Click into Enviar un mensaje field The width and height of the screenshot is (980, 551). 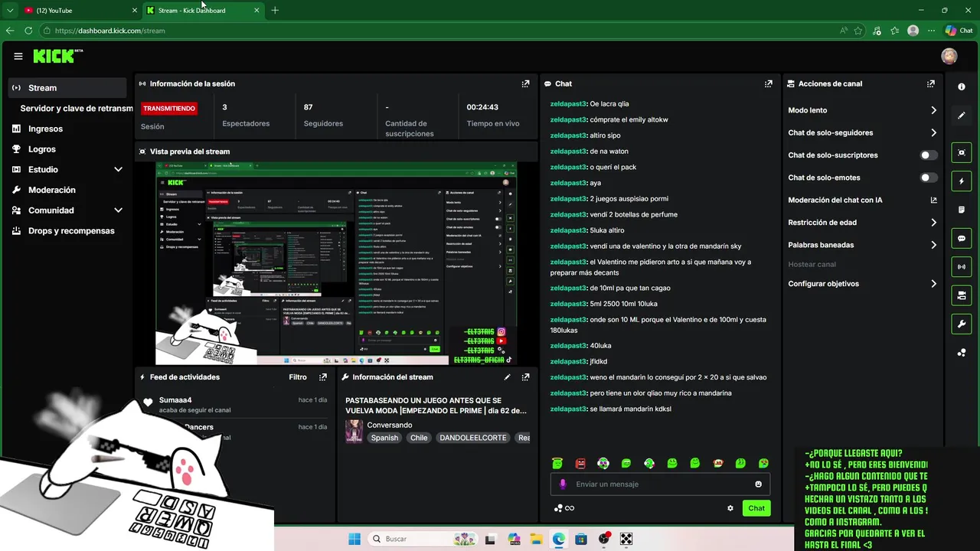tap(661, 484)
